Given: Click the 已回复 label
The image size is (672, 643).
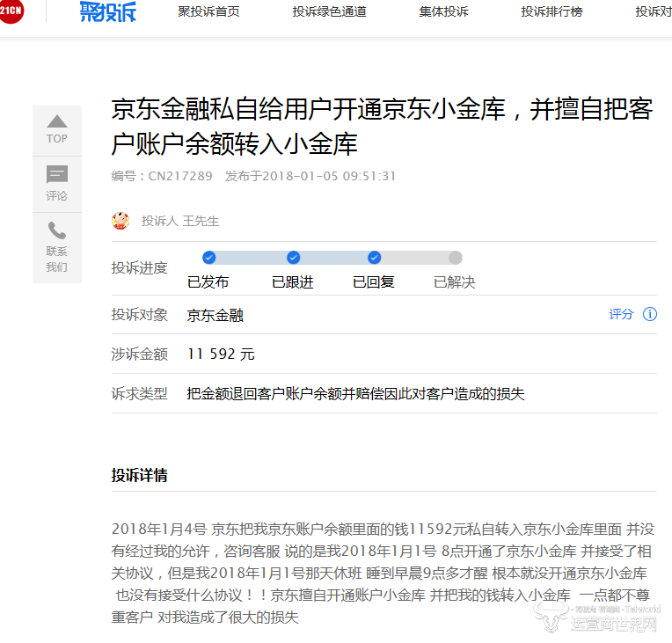Looking at the screenshot, I should pyautogui.click(x=374, y=282).
